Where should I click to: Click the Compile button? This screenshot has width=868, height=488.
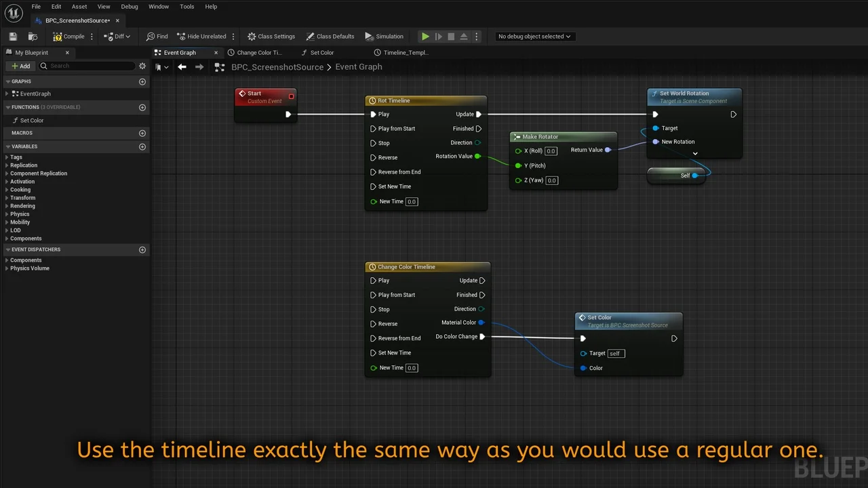click(x=68, y=37)
